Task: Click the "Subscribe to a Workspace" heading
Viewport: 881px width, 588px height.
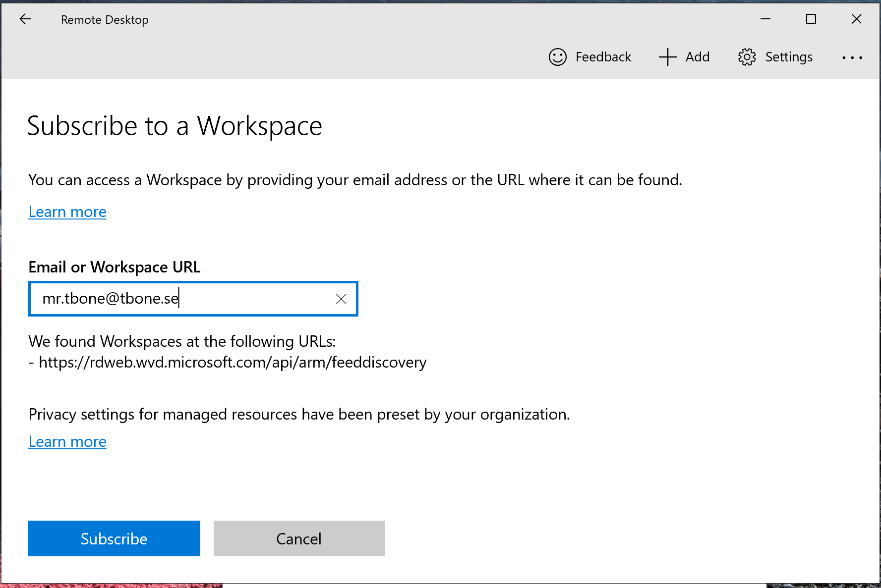Action: tap(175, 126)
